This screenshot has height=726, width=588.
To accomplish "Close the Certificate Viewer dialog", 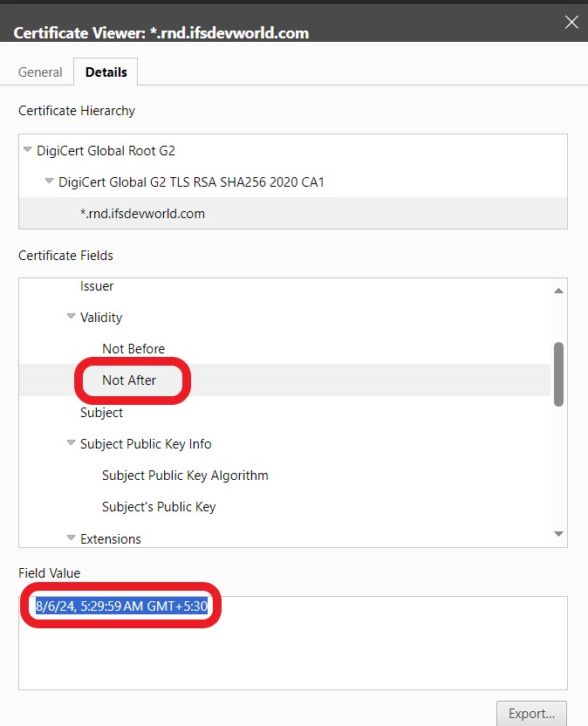I will pos(571,22).
